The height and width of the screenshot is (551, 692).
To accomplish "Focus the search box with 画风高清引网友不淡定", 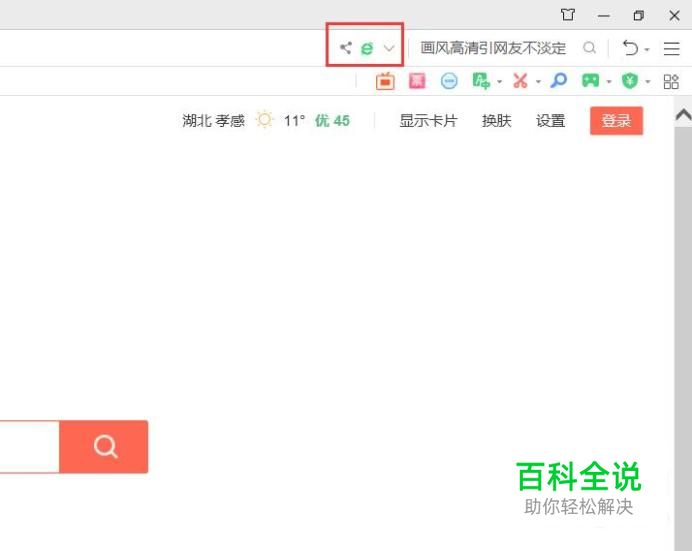I will point(493,48).
